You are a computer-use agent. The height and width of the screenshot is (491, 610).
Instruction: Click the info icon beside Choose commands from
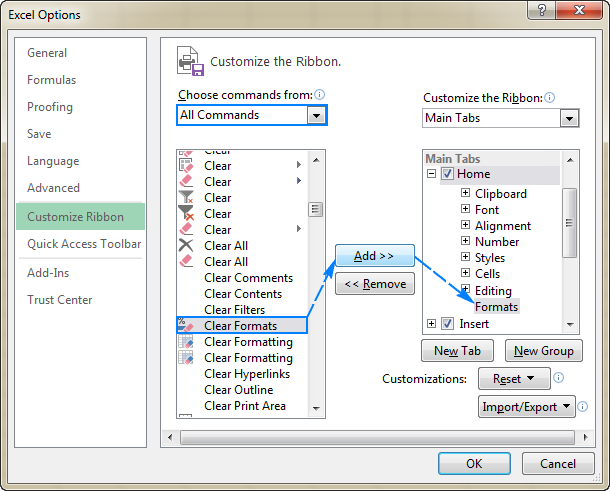[x=320, y=95]
